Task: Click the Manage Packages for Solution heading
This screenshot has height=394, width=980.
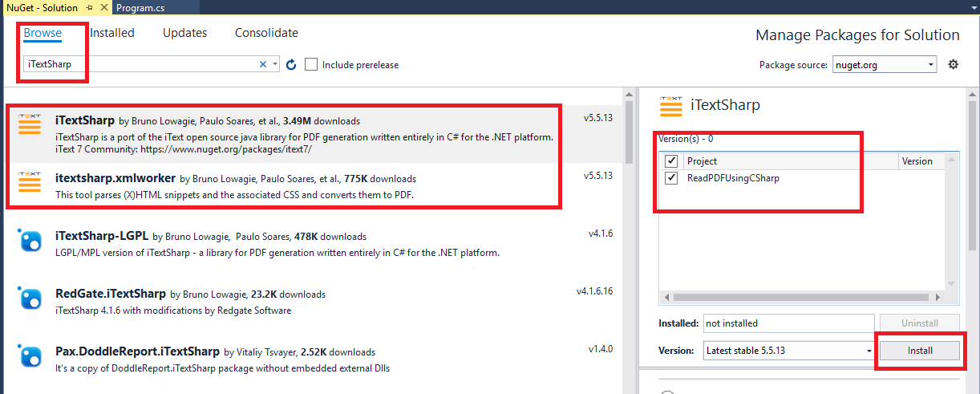Action: (x=857, y=35)
